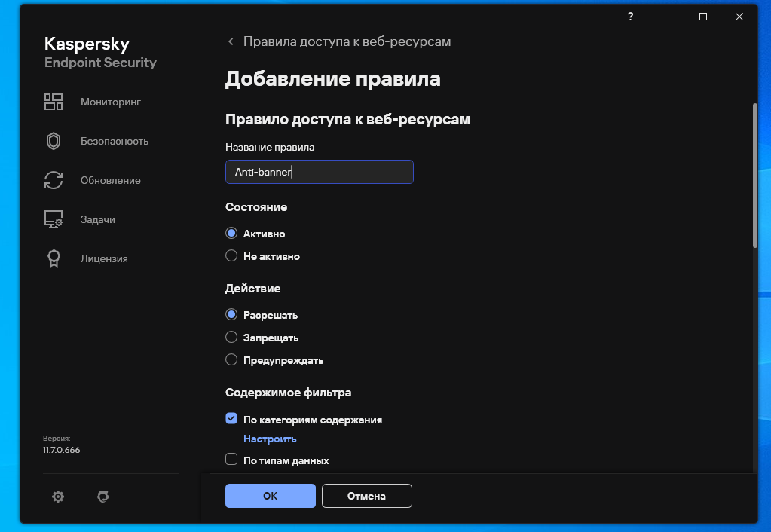Open the Tasks monitor icon

point(53,219)
